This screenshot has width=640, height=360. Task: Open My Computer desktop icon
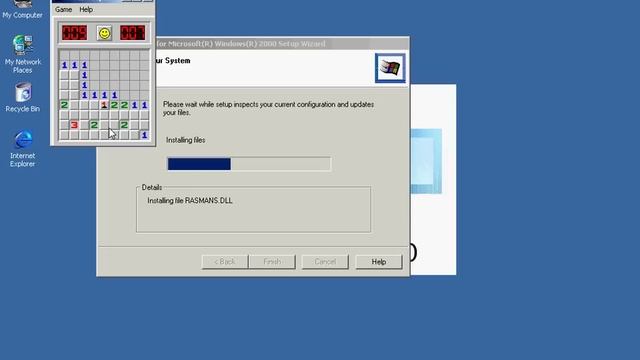pyautogui.click(x=22, y=10)
